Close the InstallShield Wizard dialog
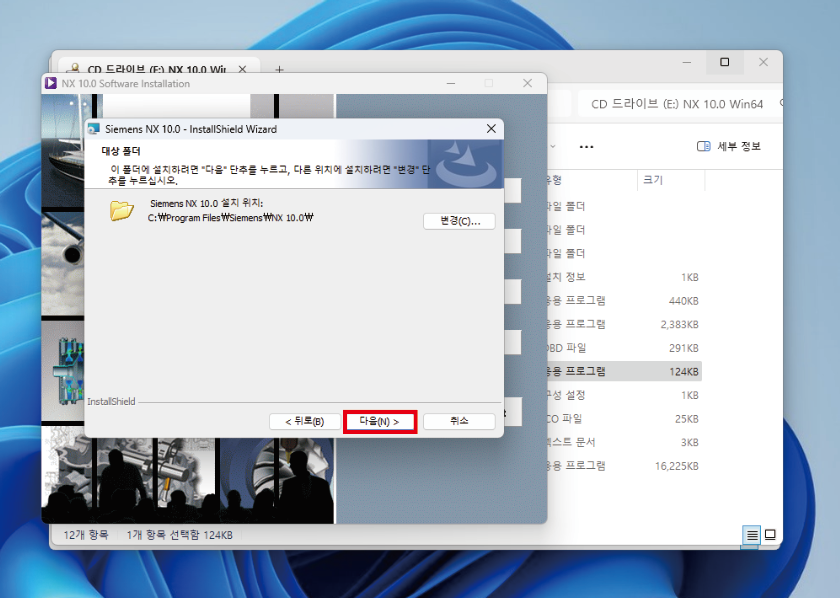 click(491, 129)
